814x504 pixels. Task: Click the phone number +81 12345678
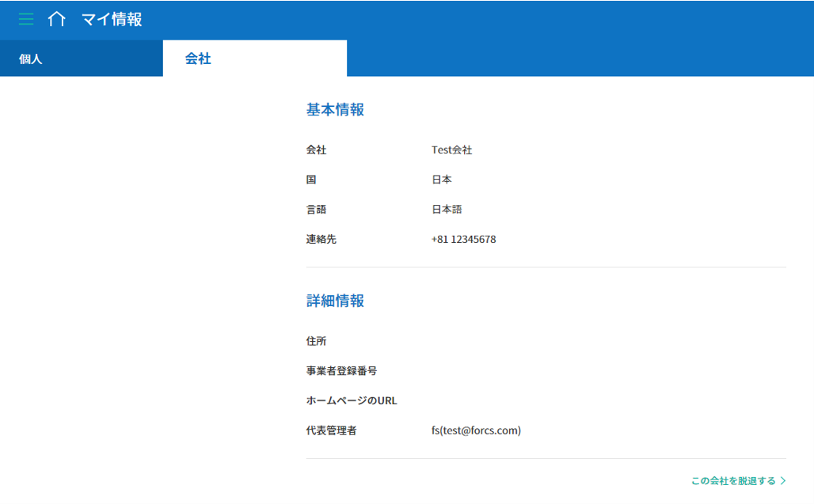tap(463, 239)
